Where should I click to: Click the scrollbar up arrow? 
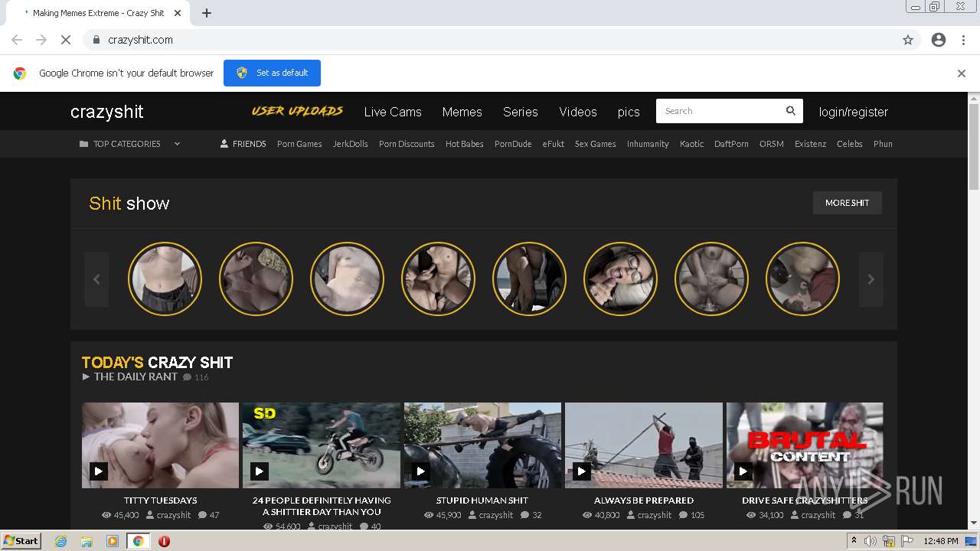[974, 98]
